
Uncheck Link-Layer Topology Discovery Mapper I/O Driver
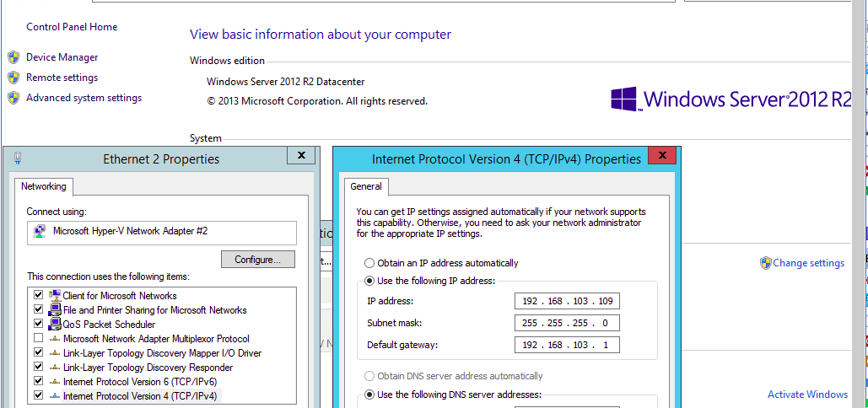[38, 352]
